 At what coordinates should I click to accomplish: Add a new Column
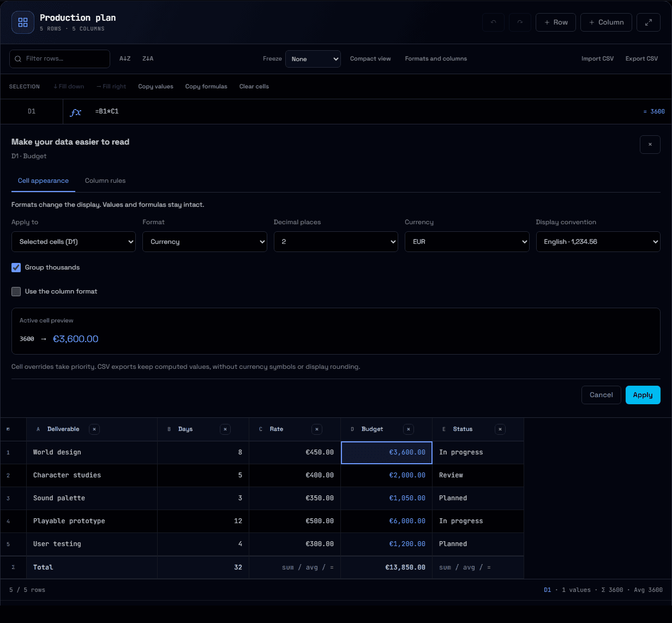point(606,22)
